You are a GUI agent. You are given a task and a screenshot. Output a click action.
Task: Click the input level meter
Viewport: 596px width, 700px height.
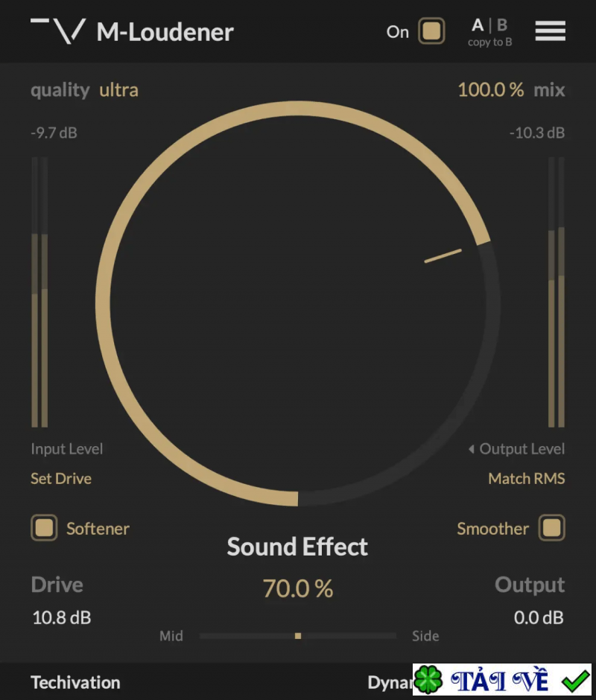(39, 292)
